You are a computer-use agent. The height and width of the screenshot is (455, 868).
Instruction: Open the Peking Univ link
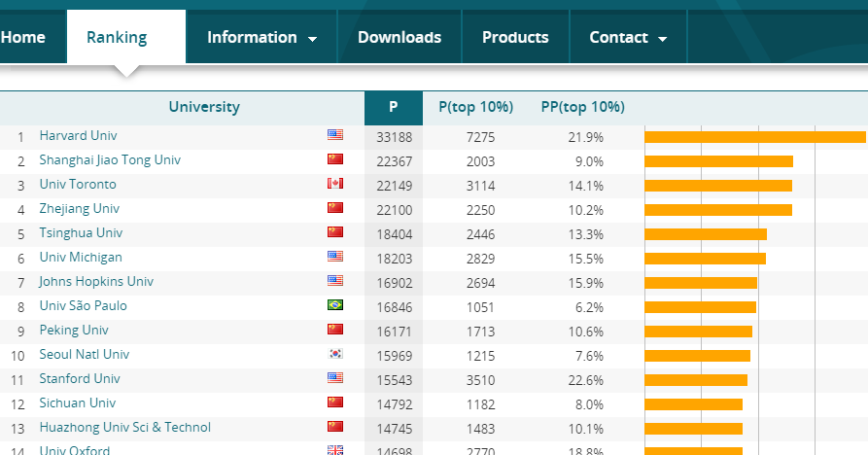(74, 331)
